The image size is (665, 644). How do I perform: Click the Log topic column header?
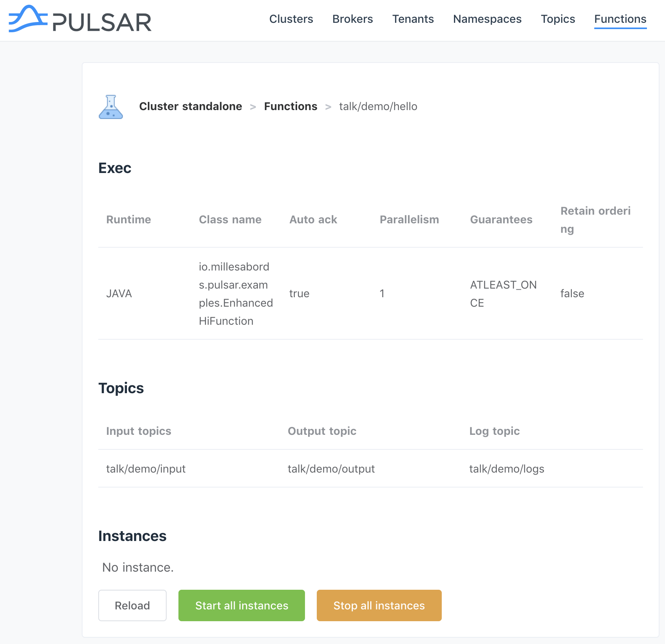point(494,431)
